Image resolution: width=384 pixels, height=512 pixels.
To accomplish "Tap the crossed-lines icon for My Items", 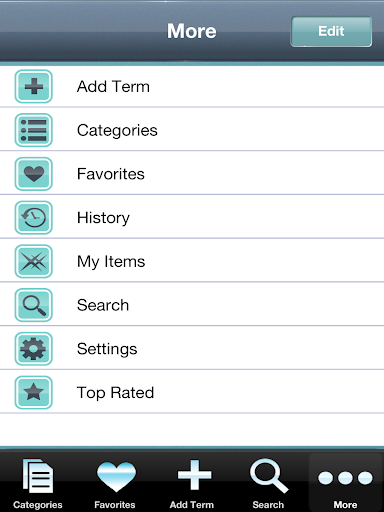I will point(34,261).
